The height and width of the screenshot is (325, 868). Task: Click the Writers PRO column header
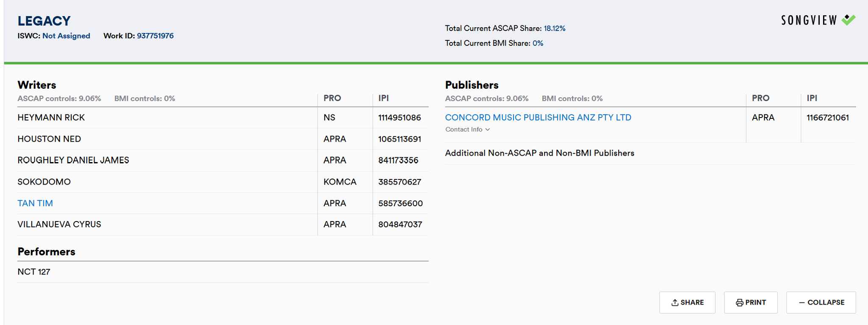(332, 98)
